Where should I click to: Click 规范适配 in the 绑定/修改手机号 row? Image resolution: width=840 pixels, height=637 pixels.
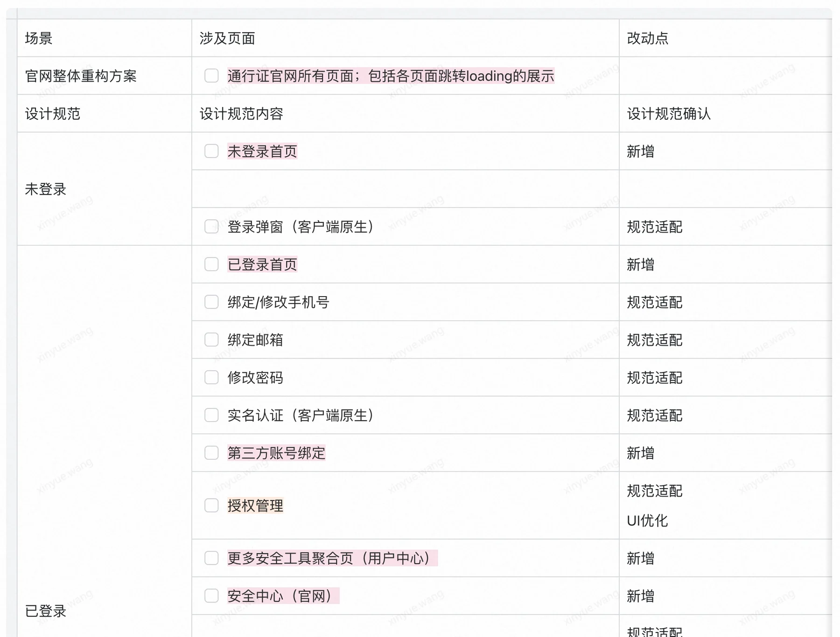(654, 303)
